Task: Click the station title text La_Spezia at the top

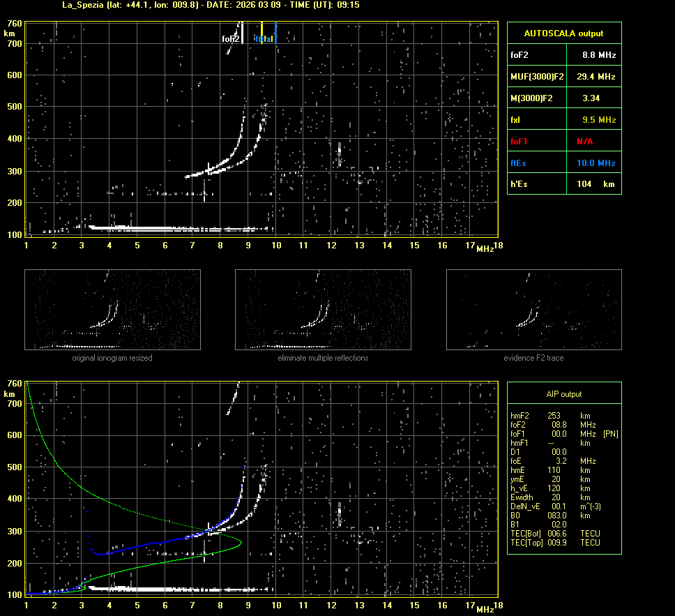Action: (86, 5)
